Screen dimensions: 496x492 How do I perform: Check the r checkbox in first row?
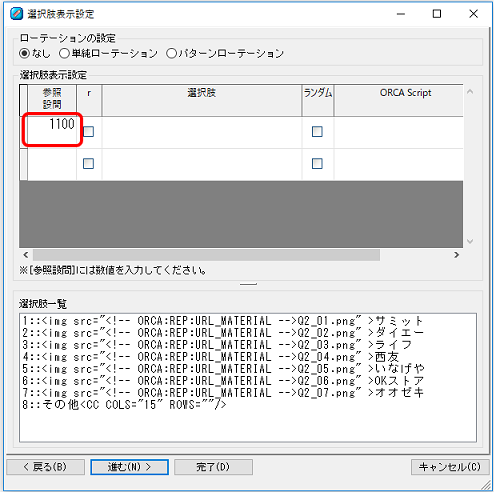point(88,131)
